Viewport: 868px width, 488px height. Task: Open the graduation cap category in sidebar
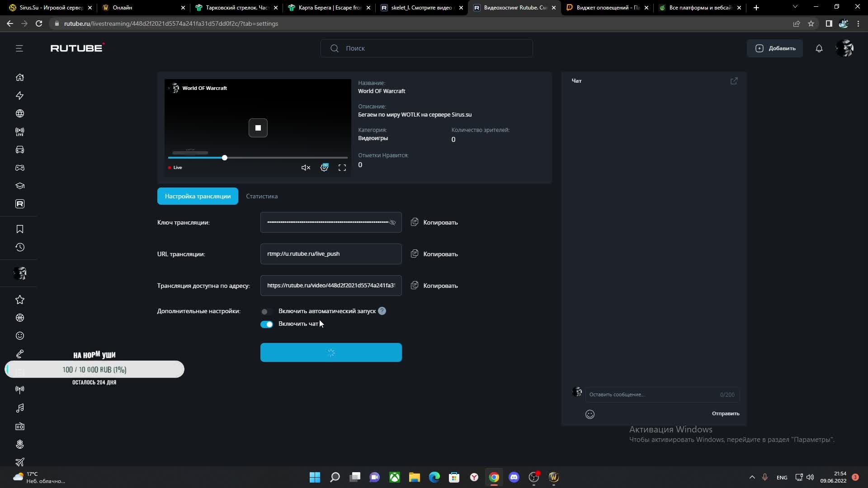pyautogui.click(x=20, y=186)
